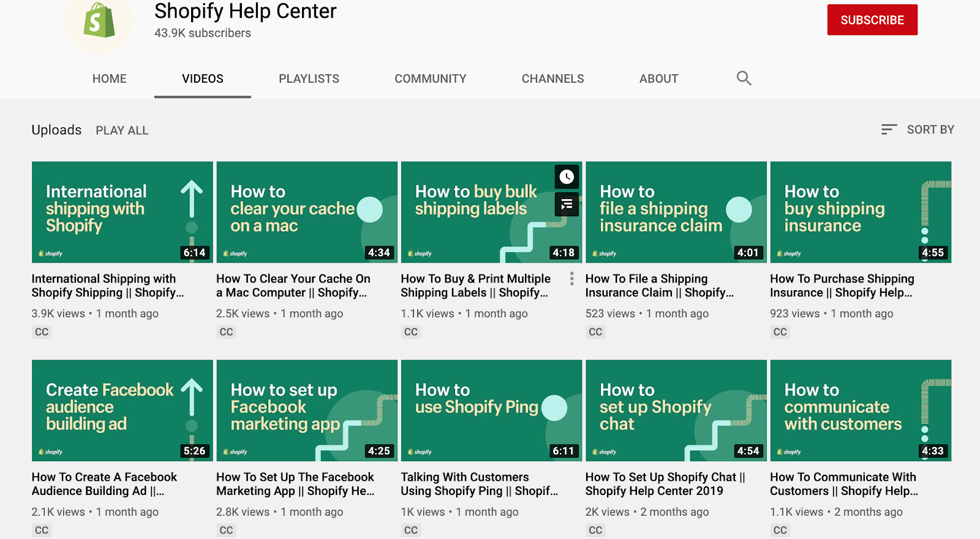Click the Add to Queue icon
Image resolution: width=980 pixels, height=539 pixels.
[567, 204]
